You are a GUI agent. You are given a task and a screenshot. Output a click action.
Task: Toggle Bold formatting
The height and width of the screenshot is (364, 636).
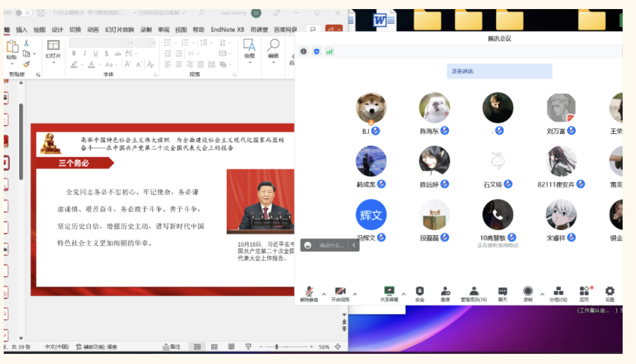coord(74,53)
